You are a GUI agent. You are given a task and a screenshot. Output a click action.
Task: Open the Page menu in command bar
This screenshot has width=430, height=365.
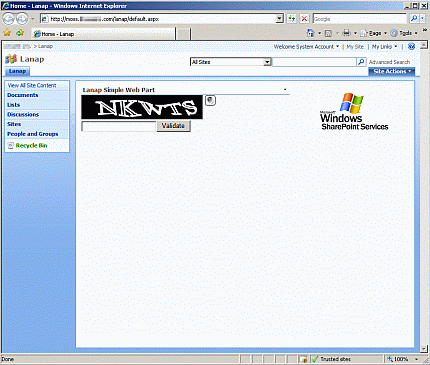click(373, 33)
